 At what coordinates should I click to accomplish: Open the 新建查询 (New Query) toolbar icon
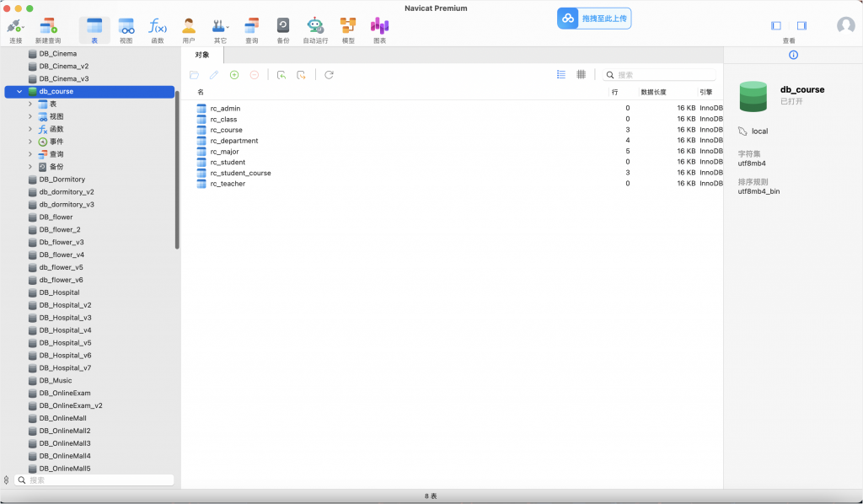(x=47, y=26)
